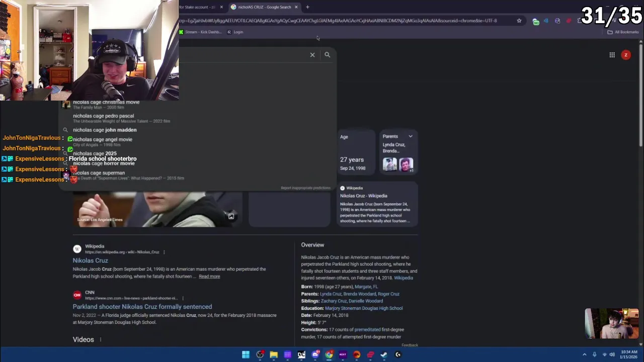
Task: Click the image search icon on the photo
Action: (x=231, y=216)
